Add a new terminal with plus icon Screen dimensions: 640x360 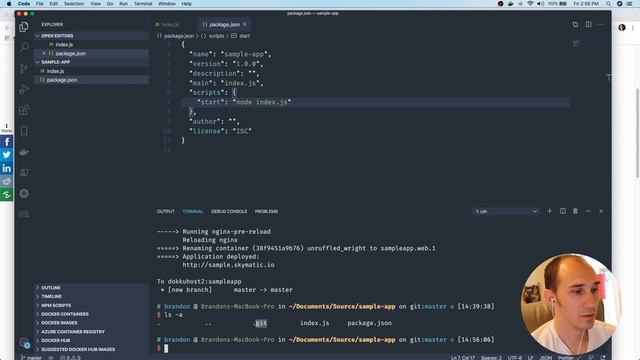549,211
